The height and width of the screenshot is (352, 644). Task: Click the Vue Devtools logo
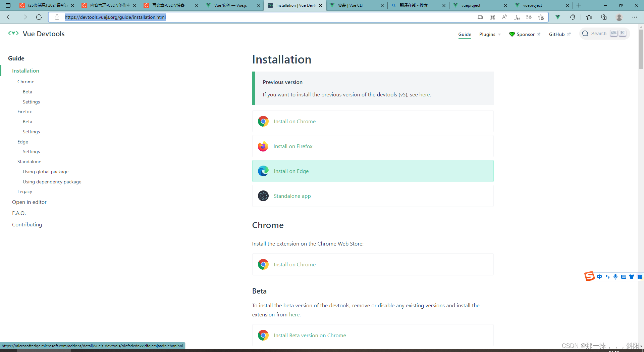click(36, 34)
